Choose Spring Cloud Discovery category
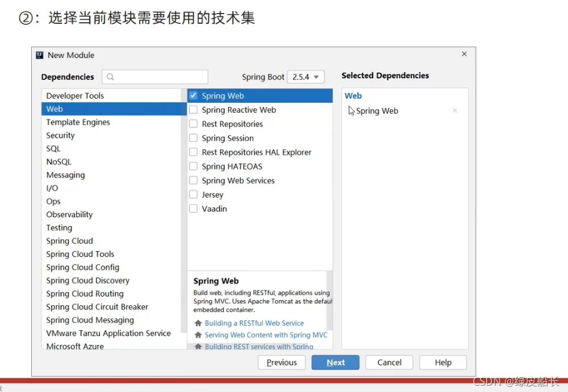568x392 pixels. (111, 280)
